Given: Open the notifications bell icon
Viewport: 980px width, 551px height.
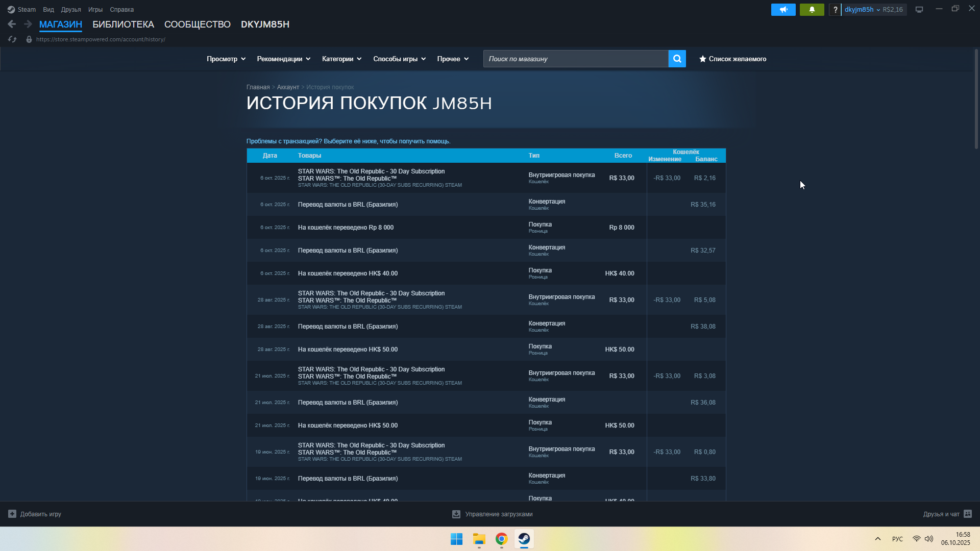Looking at the screenshot, I should [x=812, y=10].
